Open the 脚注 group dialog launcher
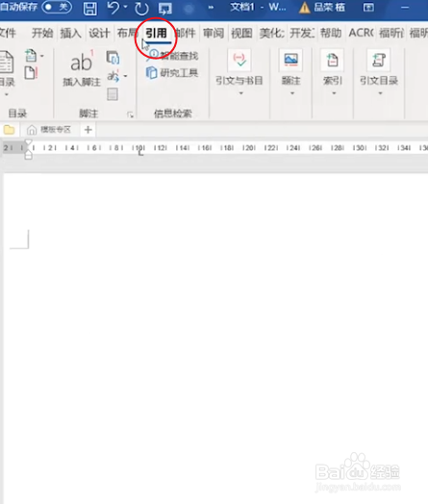Image resolution: width=428 pixels, height=504 pixels. point(130,114)
